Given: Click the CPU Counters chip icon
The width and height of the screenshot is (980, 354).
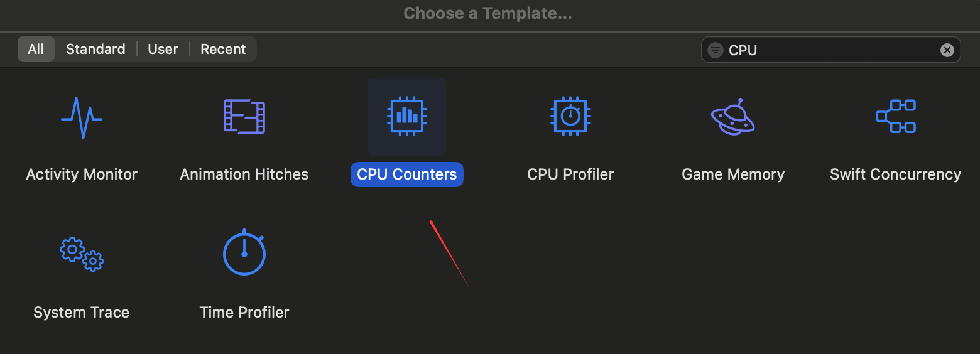Looking at the screenshot, I should coord(407,116).
